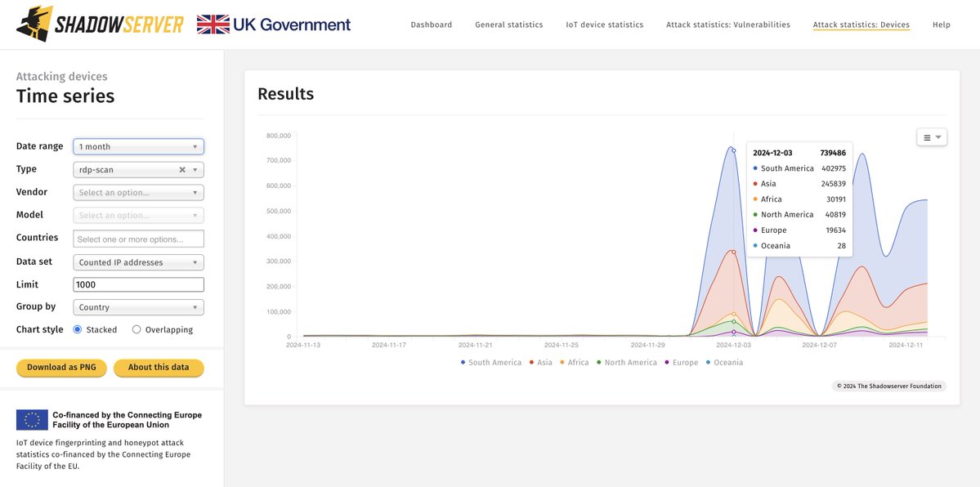The height and width of the screenshot is (487, 980).
Task: Open IoT device statistics page
Action: coord(604,25)
